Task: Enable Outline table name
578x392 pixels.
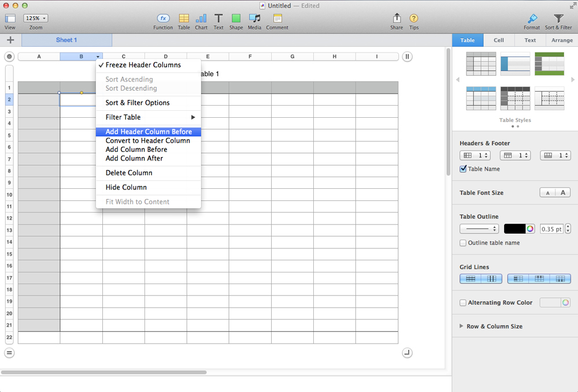Action: 463,242
